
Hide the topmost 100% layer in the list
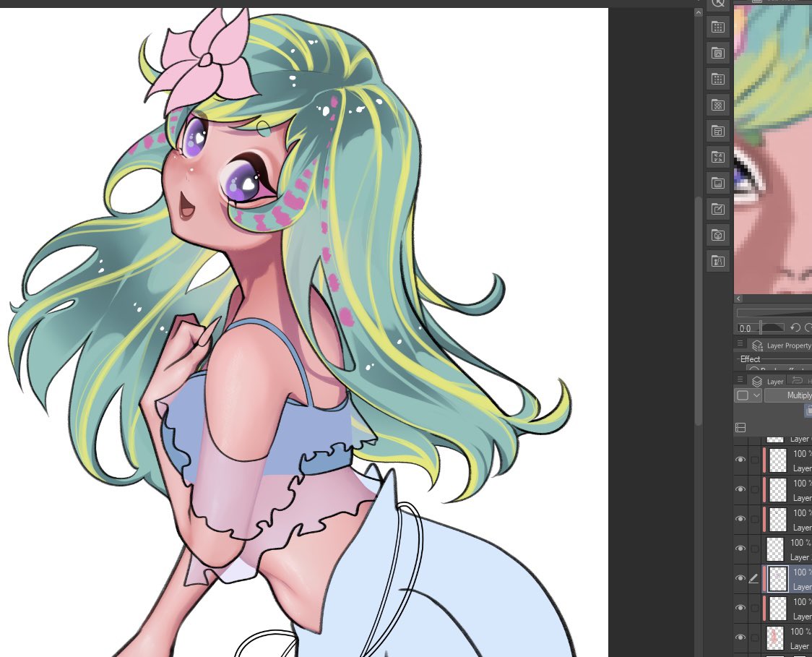(x=740, y=460)
